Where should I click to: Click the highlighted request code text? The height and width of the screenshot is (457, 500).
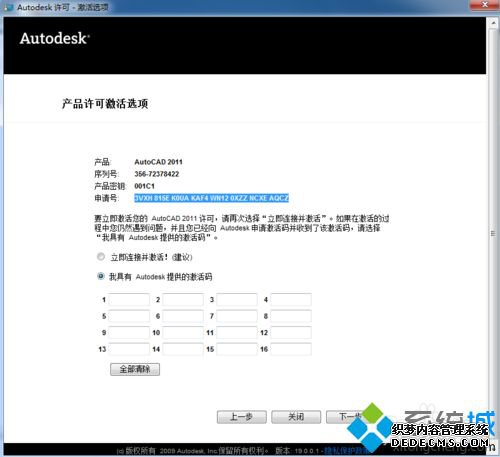click(211, 198)
